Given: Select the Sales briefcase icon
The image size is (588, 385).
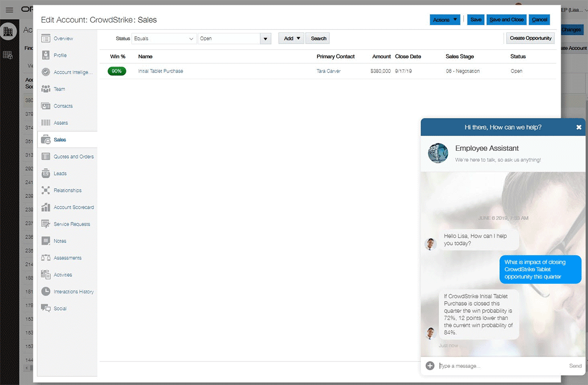Looking at the screenshot, I should point(46,140).
